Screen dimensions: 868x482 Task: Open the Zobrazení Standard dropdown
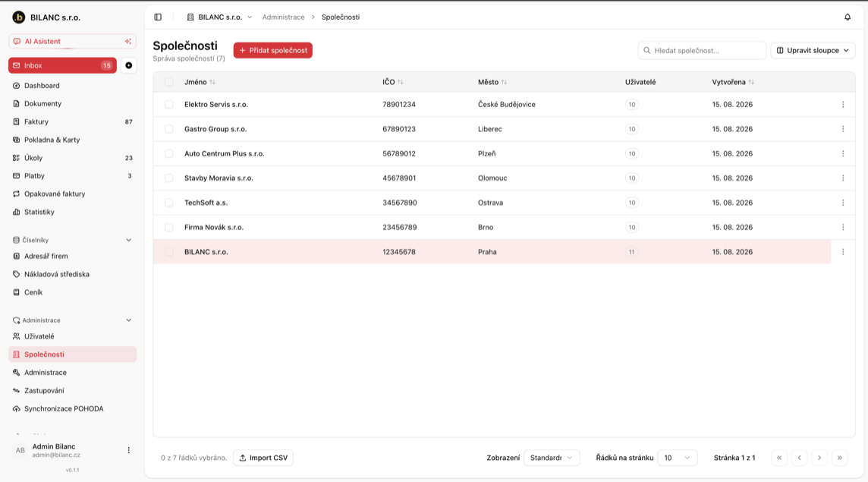tap(552, 458)
